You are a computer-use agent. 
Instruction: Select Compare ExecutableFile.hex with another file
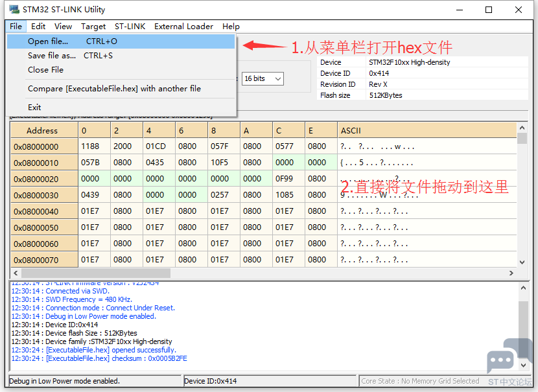point(121,89)
